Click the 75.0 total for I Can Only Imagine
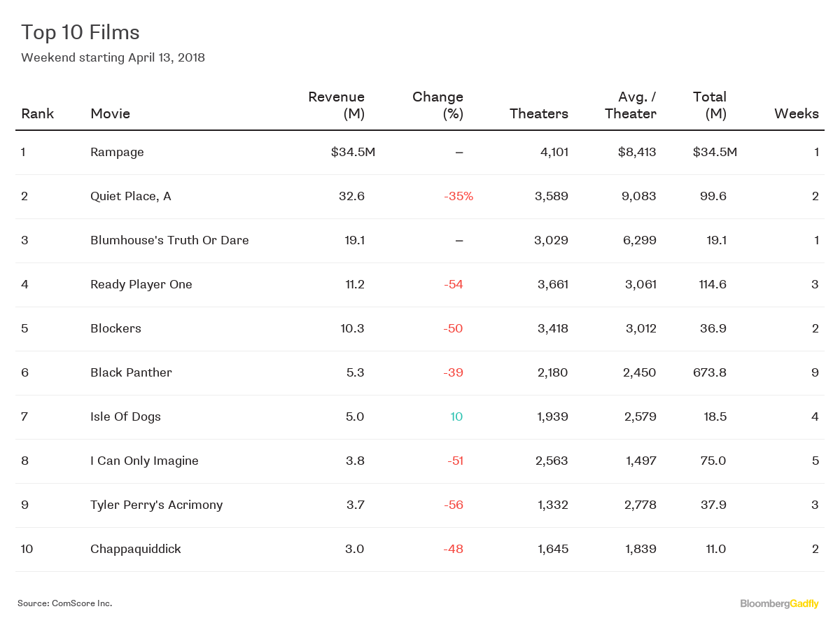Screen dimensions: 840x630 pyautogui.click(x=715, y=461)
